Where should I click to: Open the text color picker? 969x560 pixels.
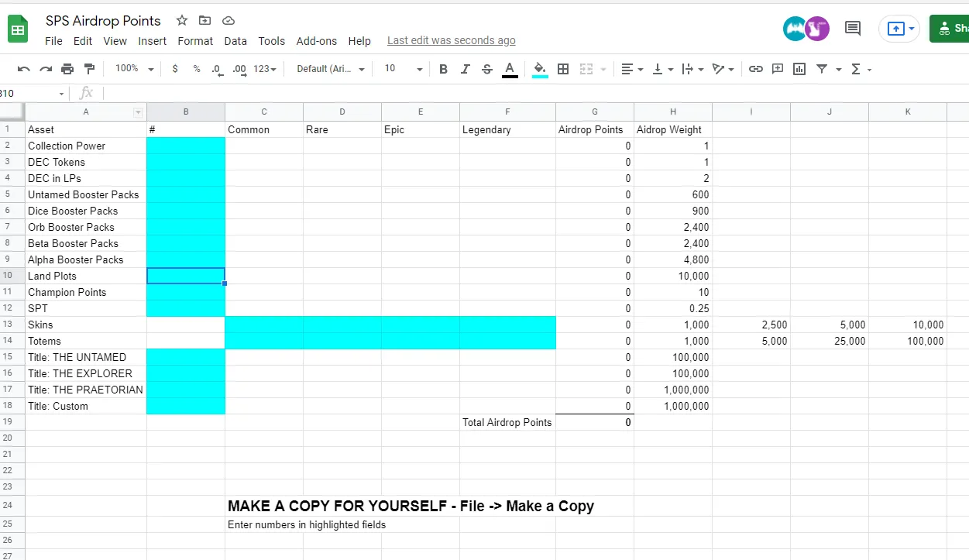510,69
